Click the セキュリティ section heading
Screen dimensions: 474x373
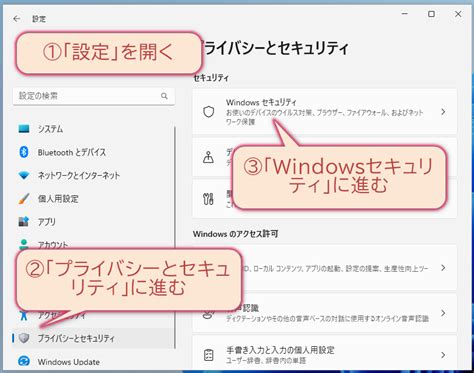[211, 78]
